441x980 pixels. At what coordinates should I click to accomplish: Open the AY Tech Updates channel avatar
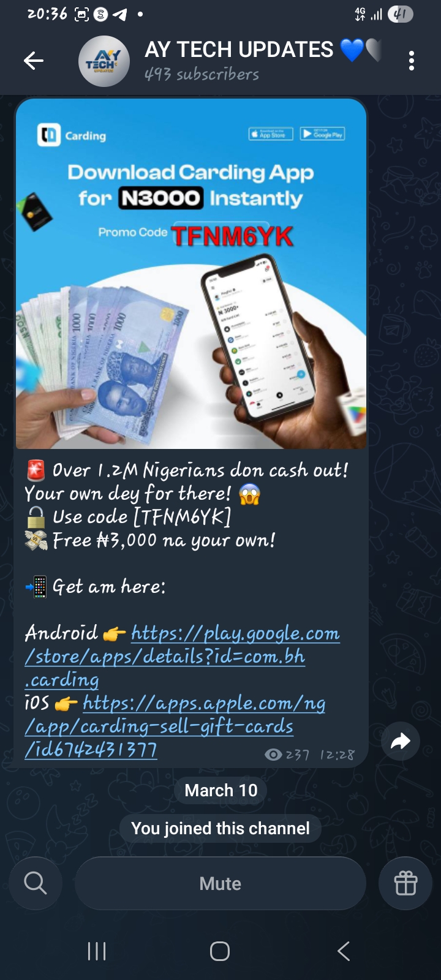pos(104,61)
